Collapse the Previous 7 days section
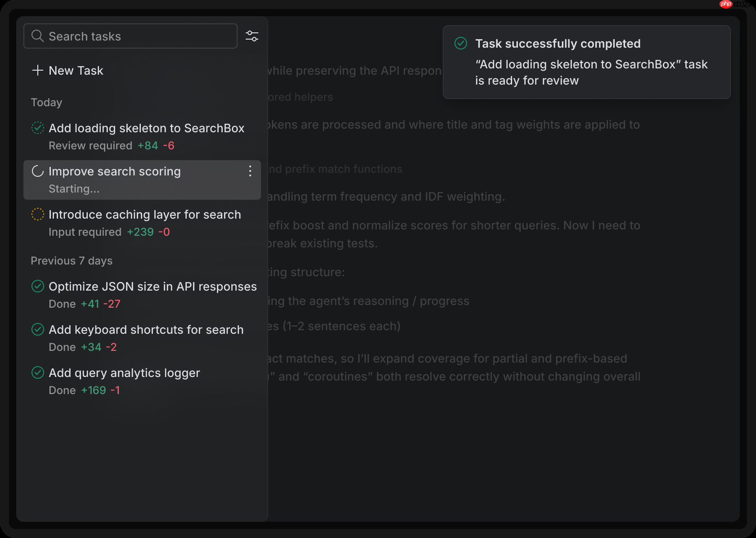The width and height of the screenshot is (756, 538). [x=71, y=260]
